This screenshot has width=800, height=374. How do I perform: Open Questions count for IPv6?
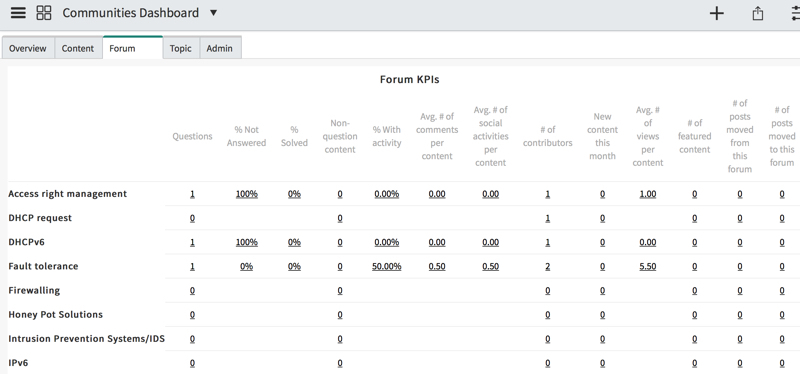(192, 363)
